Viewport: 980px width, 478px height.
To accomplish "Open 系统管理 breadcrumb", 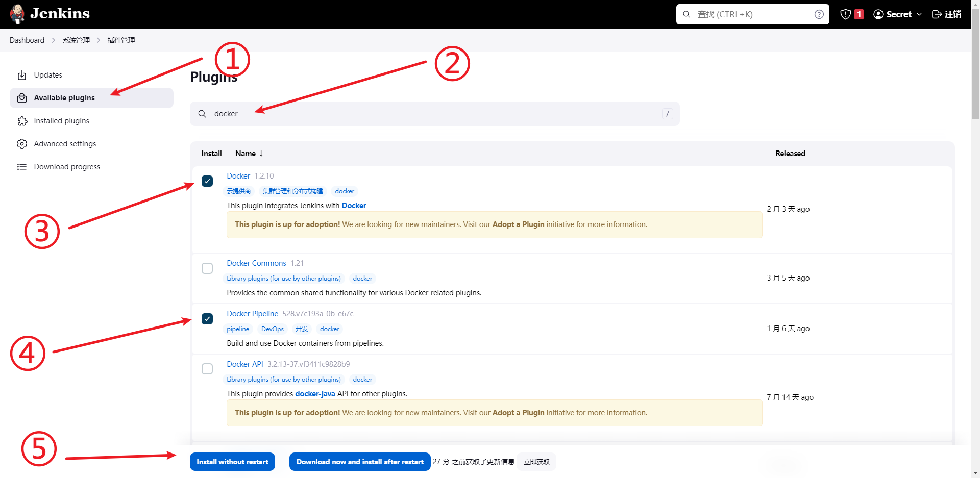I will [x=76, y=40].
